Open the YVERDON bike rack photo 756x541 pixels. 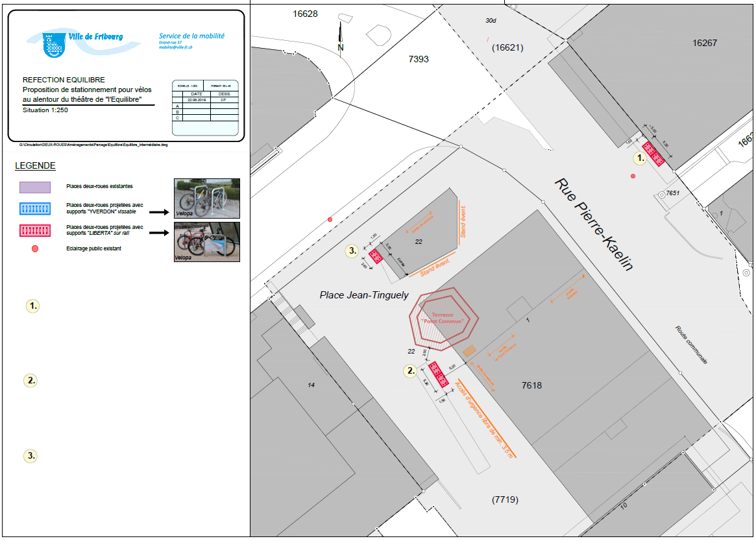pyautogui.click(x=207, y=198)
